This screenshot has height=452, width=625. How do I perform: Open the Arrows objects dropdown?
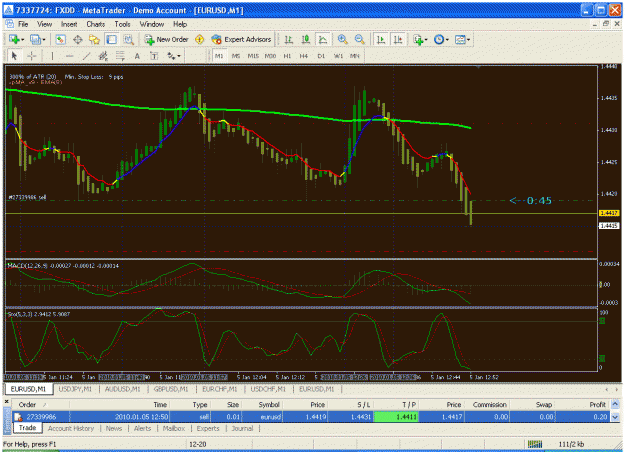click(174, 56)
